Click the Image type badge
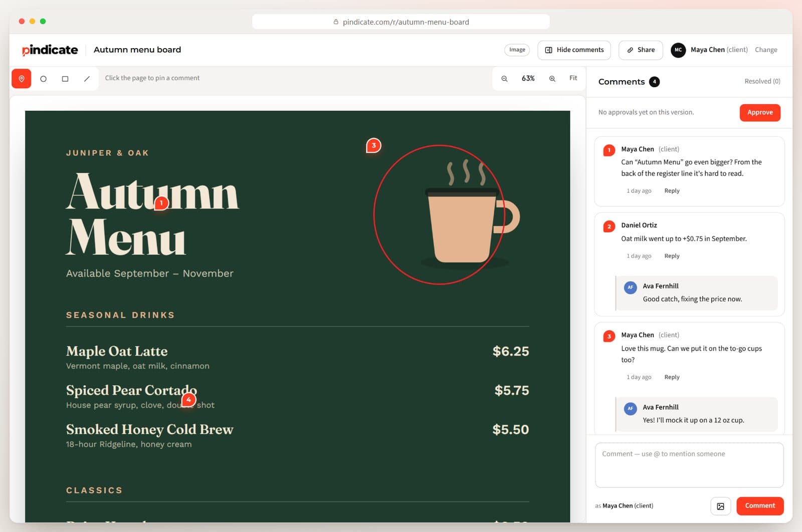Viewport: 802px width, 532px height. 517,50
